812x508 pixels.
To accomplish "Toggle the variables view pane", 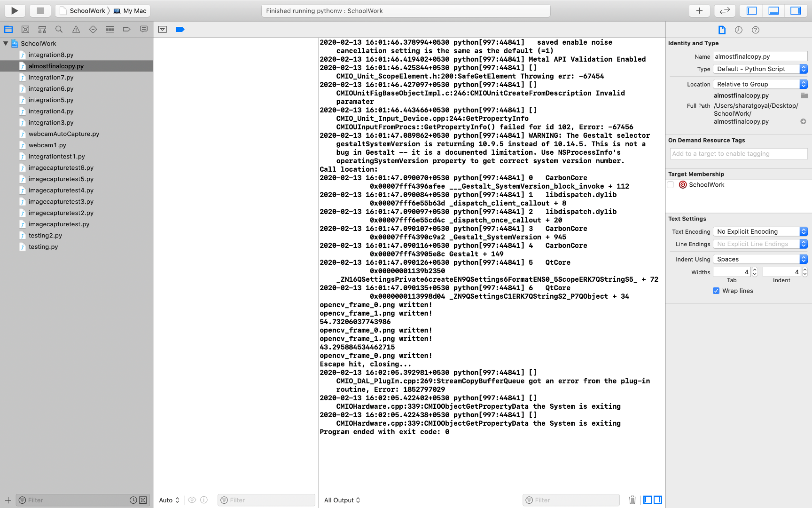I will coord(648,500).
